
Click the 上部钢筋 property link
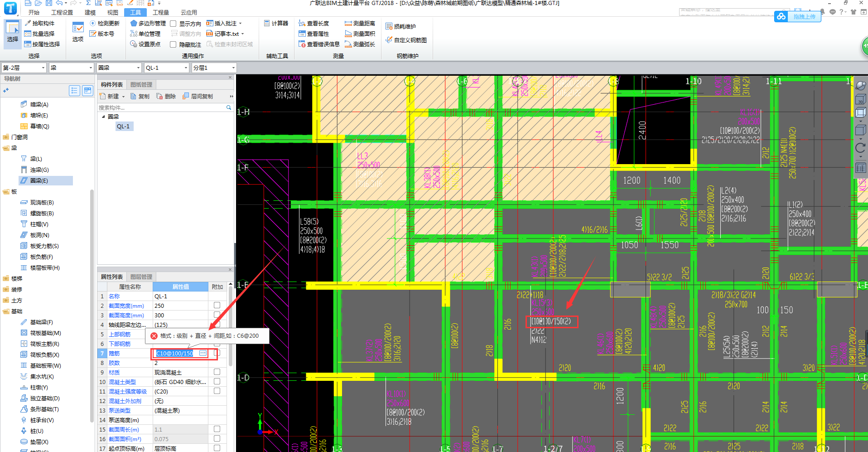pyautogui.click(x=120, y=334)
